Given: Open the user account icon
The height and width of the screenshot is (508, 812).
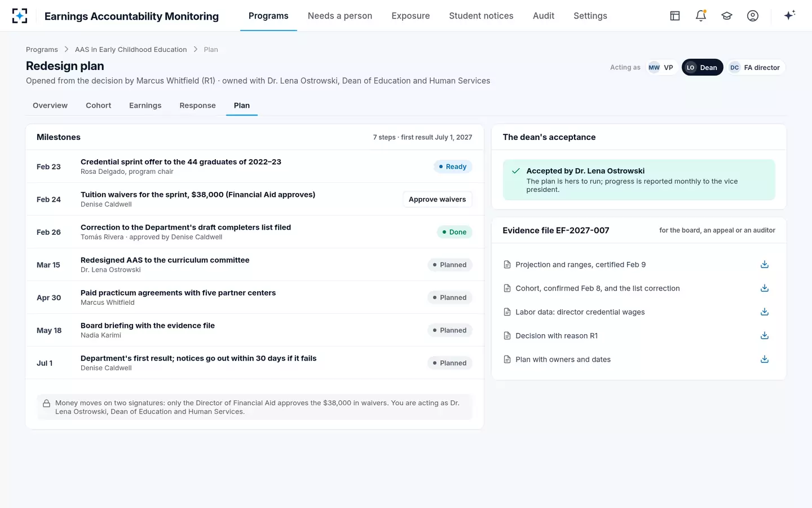Looking at the screenshot, I should 753,16.
